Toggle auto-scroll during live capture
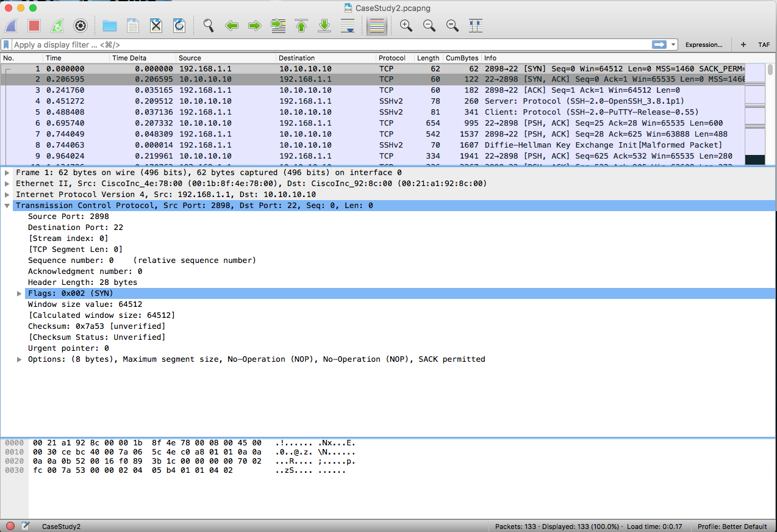777x532 pixels. (348, 26)
